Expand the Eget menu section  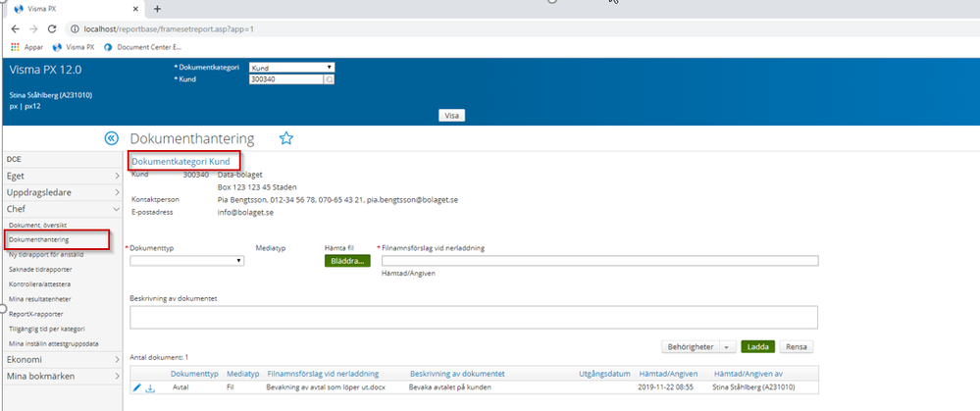pyautogui.click(x=62, y=177)
